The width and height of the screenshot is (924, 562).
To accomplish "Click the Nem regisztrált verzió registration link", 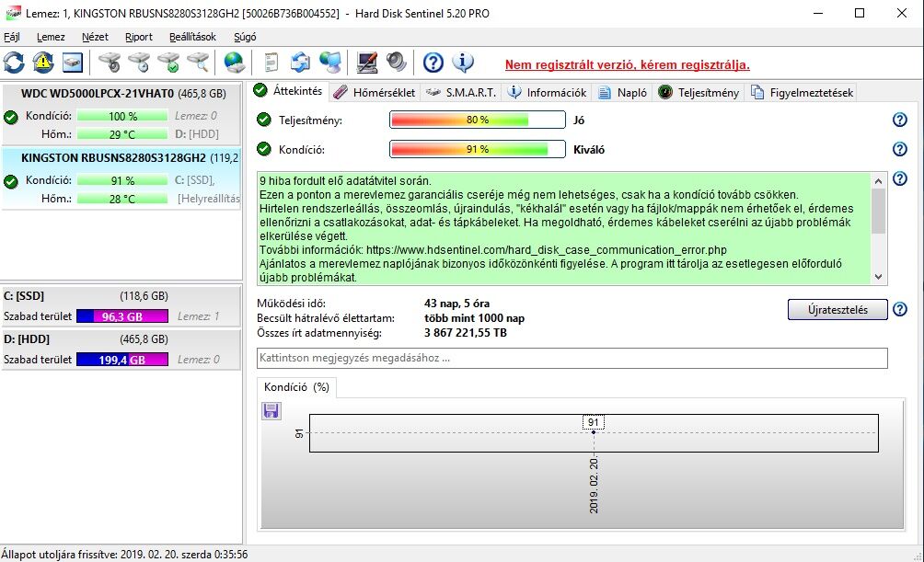I will 627,64.
